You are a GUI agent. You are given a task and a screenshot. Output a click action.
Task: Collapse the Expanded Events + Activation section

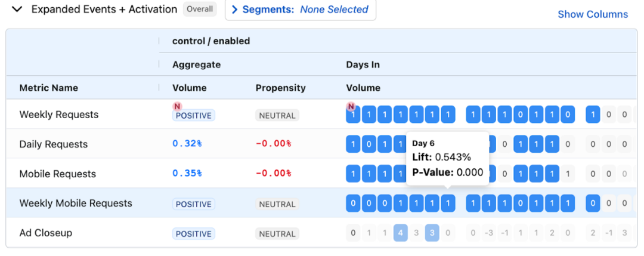pos(17,10)
